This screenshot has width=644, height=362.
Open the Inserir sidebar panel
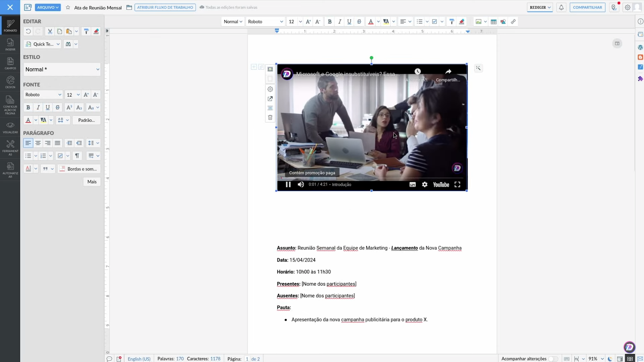(x=10, y=45)
